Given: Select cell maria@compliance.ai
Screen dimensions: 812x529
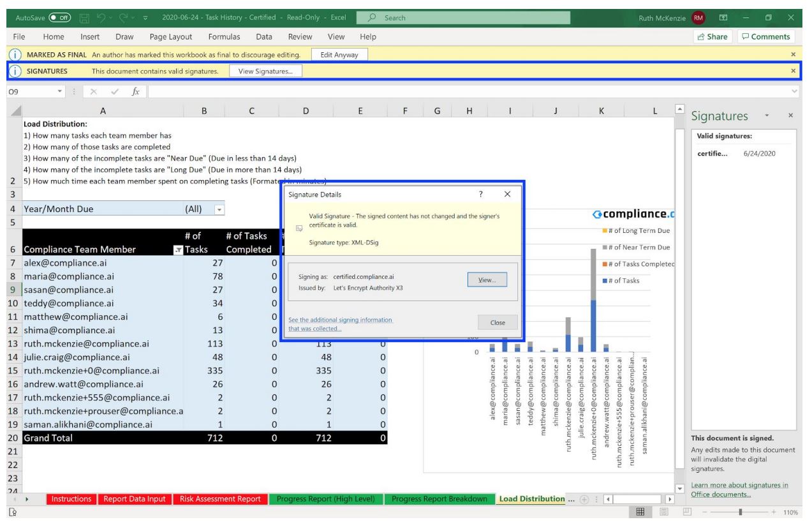Looking at the screenshot, I should (x=102, y=276).
